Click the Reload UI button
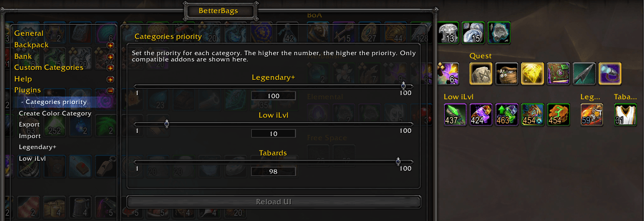Screen dimensions: 644x221 pyautogui.click(x=274, y=202)
